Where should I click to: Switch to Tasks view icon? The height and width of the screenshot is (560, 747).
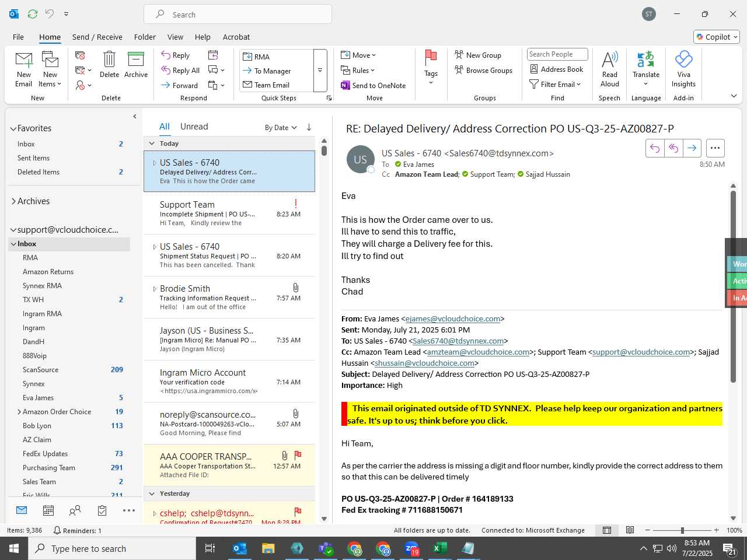102,510
